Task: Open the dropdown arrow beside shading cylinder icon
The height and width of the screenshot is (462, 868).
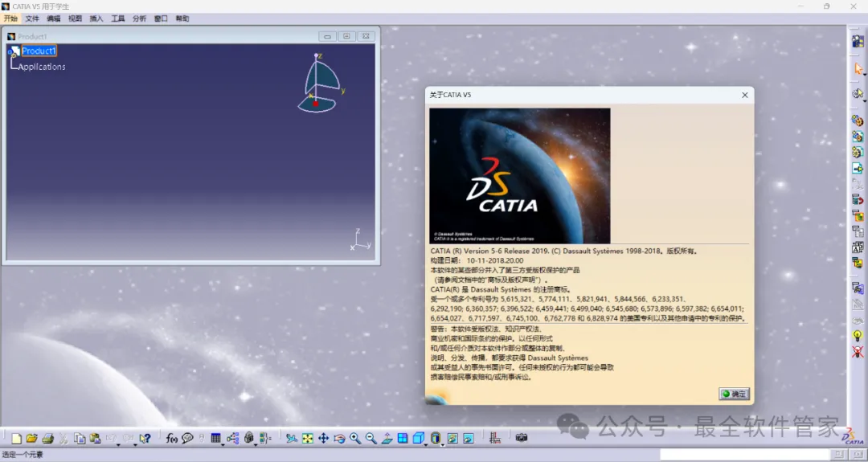Action: tap(442, 444)
